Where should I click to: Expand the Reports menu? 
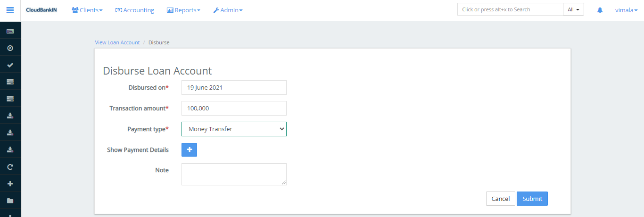(x=183, y=10)
